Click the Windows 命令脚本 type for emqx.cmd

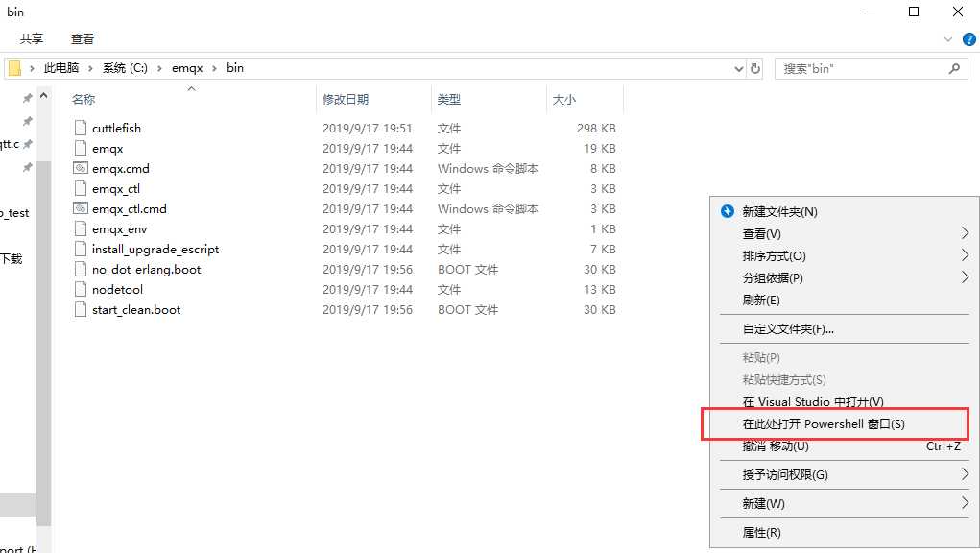coord(488,169)
